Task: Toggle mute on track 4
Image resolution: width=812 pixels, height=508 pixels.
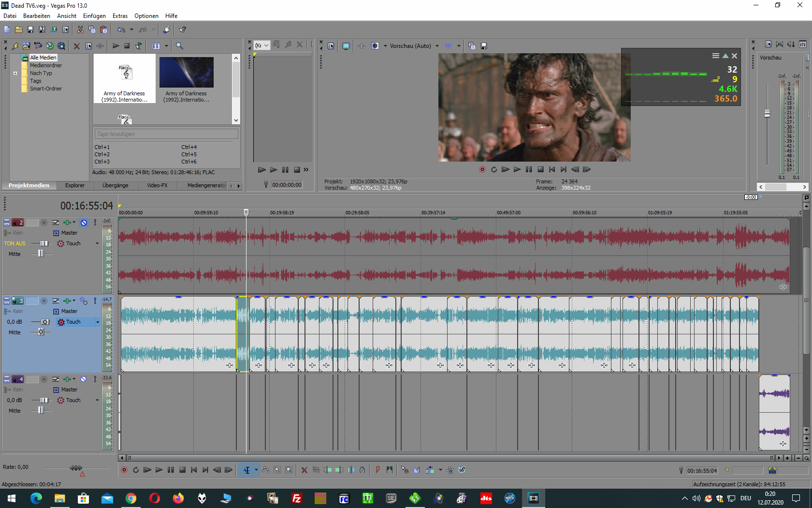Action: [84, 379]
